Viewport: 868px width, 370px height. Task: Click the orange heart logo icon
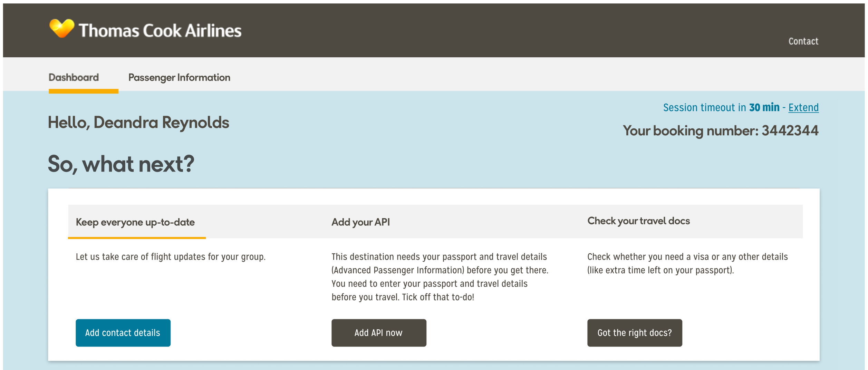[61, 28]
